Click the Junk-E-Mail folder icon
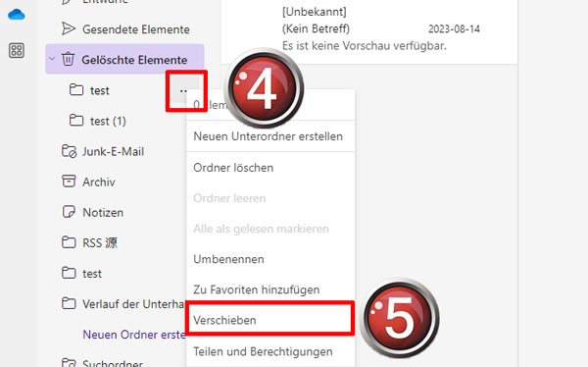The image size is (588, 367). 69,151
